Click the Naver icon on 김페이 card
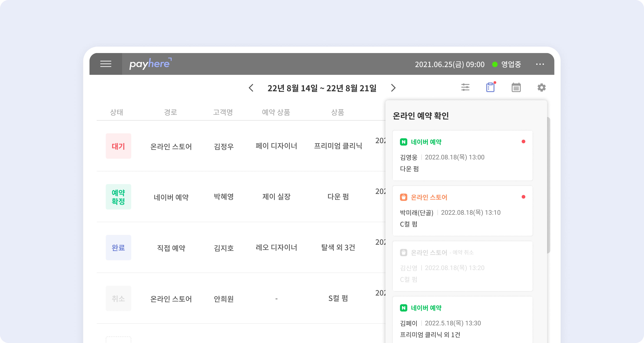The height and width of the screenshot is (343, 644). pyautogui.click(x=404, y=308)
